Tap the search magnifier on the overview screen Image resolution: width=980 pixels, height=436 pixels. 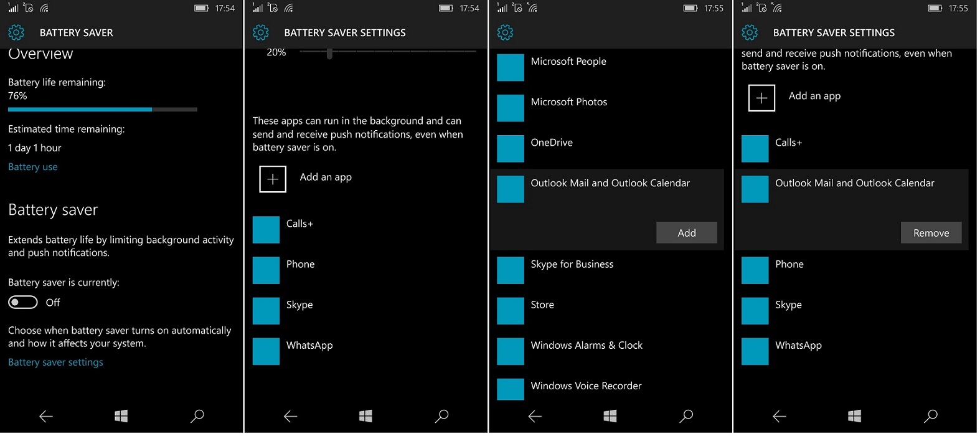pos(197,415)
